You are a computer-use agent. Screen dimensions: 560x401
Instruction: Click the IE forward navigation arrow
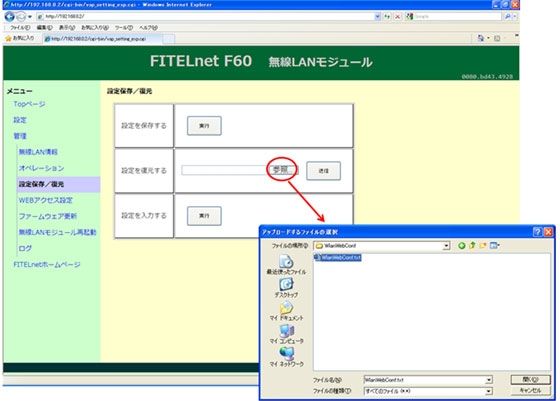[x=21, y=16]
